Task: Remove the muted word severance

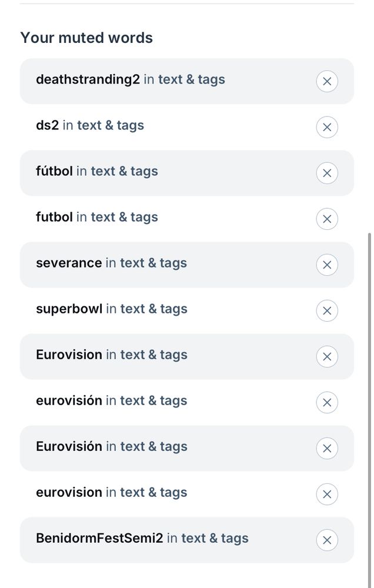Action: click(x=327, y=265)
